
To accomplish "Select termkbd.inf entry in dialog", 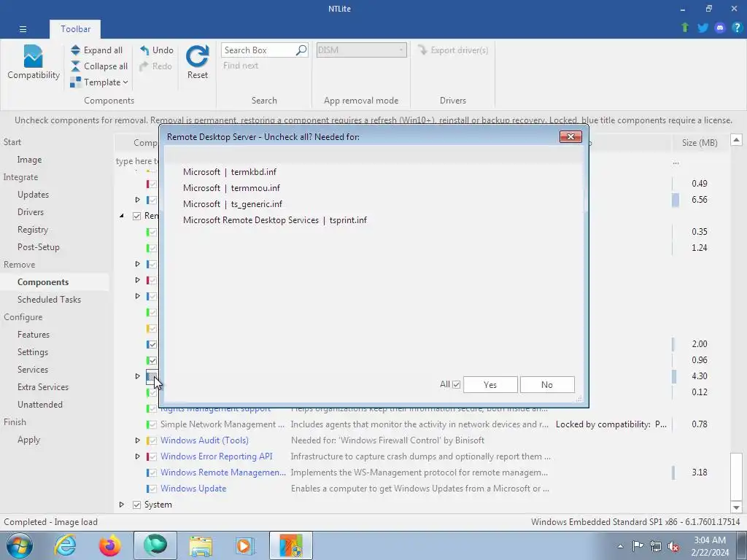I will pyautogui.click(x=230, y=172).
